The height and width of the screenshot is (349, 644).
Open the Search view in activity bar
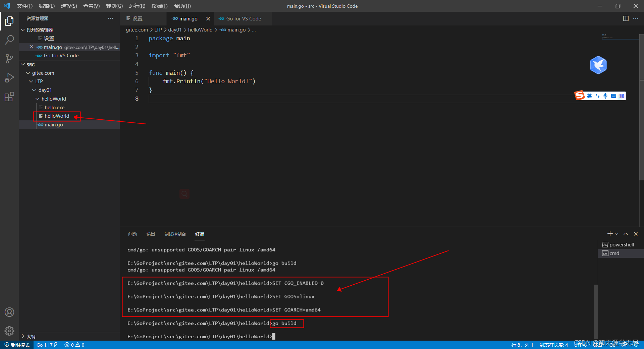[9, 40]
